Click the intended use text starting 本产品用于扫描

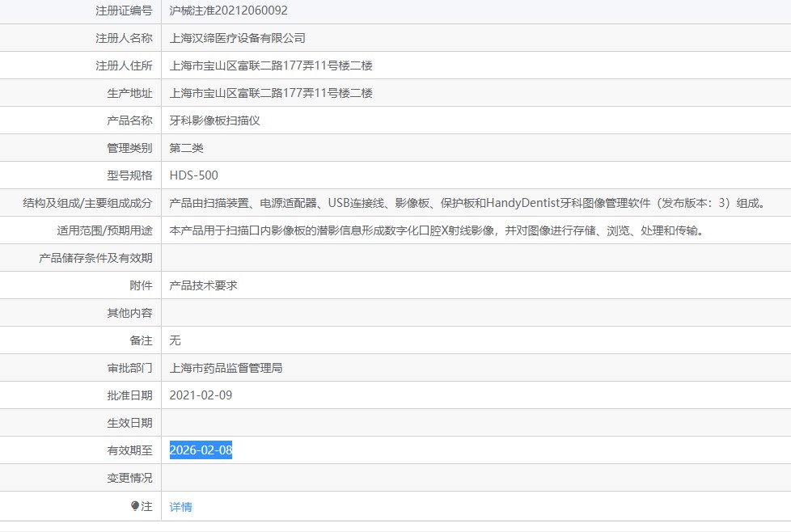[x=437, y=230]
